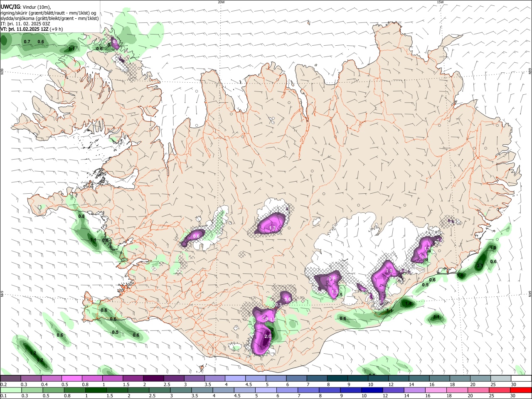Screen dimensions: 532x399
Task: Click the '1.0' rainfall value on the map
Action: pos(493,248)
